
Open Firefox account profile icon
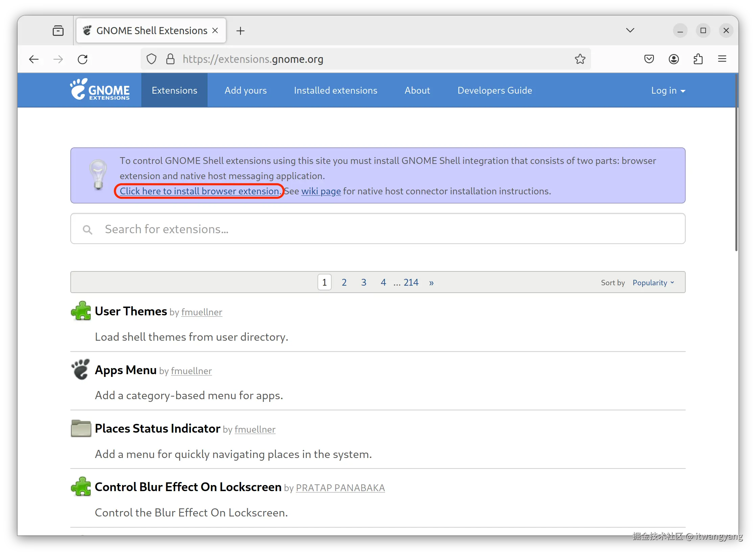tap(674, 59)
